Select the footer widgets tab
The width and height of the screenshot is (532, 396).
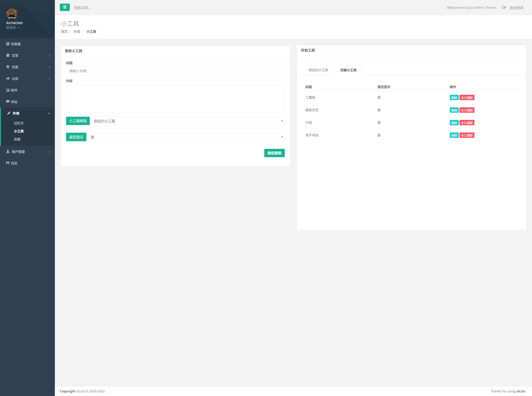(348, 70)
